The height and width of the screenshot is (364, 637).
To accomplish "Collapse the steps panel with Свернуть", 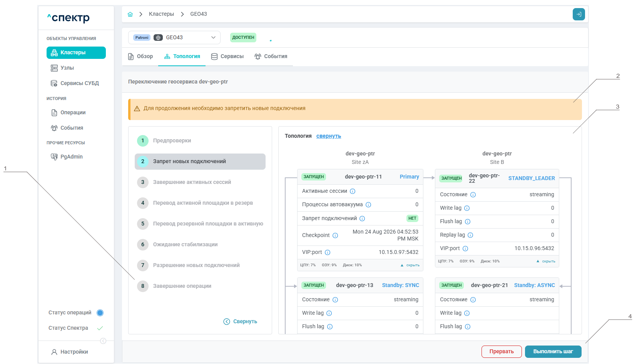I will 241,322.
